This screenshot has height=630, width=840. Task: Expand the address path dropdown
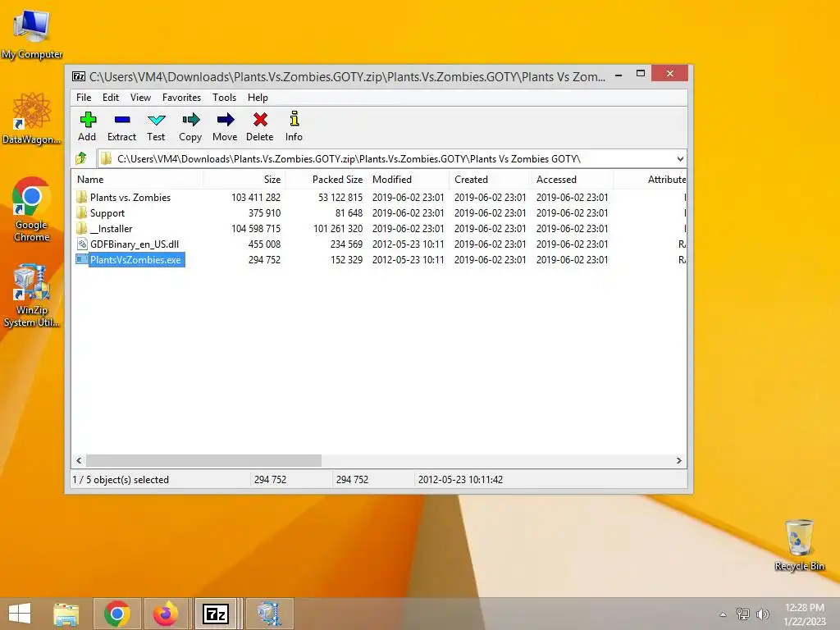pos(680,158)
